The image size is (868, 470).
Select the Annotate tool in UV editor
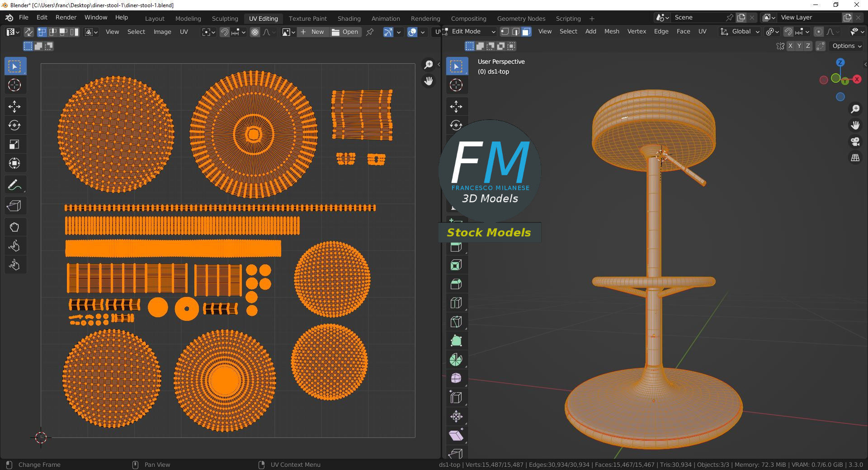point(14,185)
